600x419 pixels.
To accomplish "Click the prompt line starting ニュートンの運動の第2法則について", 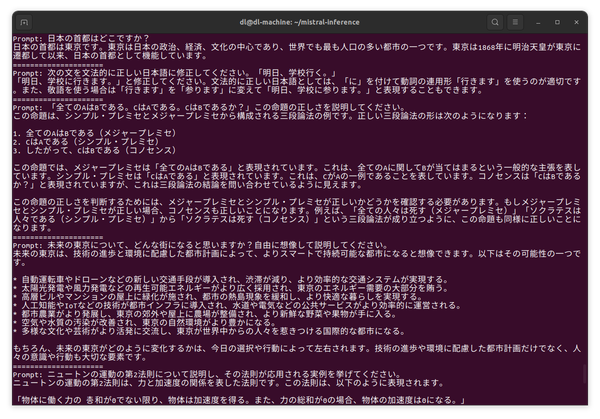I will tap(207, 374).
